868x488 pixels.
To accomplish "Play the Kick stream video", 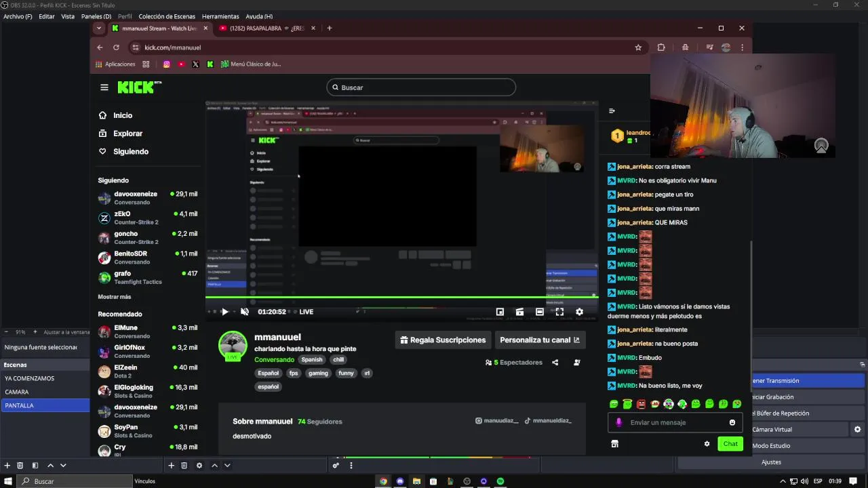I will coord(225,312).
